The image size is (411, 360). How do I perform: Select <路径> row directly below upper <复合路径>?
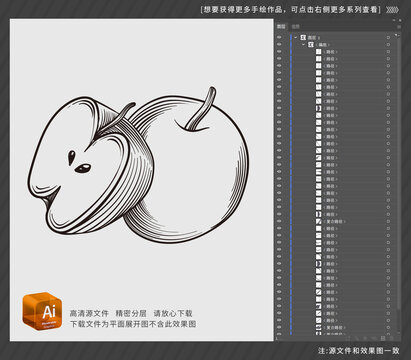[x=330, y=228]
